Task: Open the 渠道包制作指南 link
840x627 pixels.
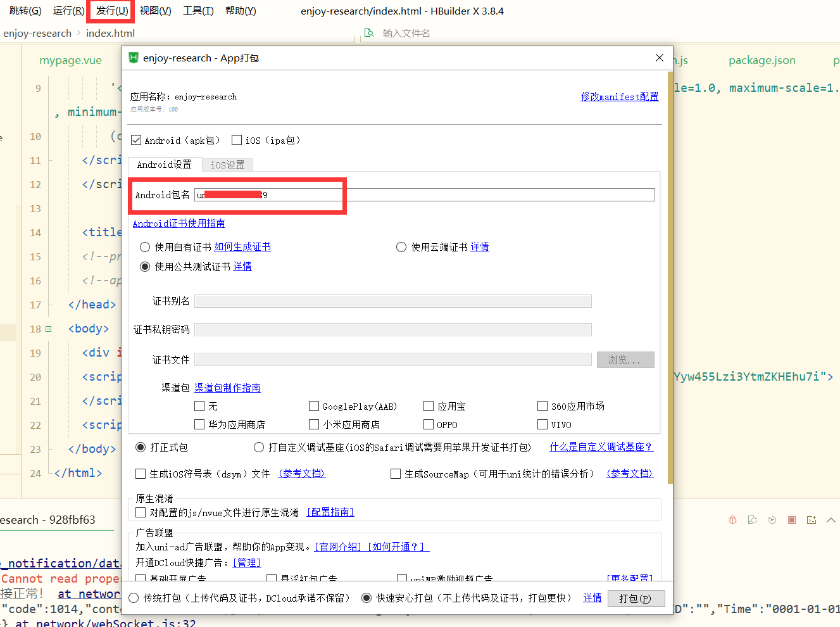Action: pyautogui.click(x=227, y=388)
